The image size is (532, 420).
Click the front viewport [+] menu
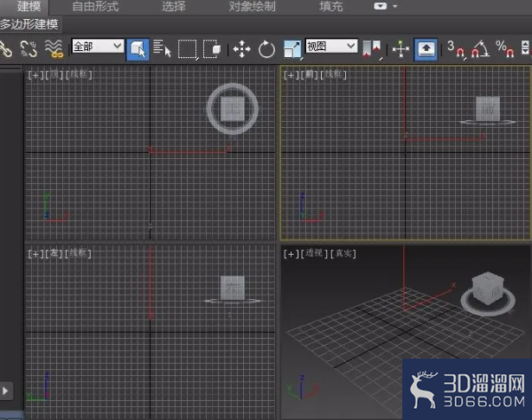point(291,74)
